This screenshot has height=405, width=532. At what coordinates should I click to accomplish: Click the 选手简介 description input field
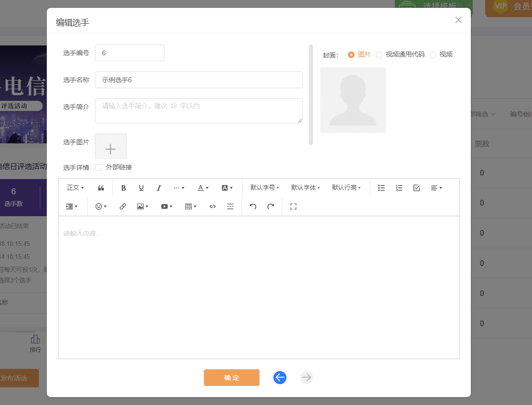(198, 110)
